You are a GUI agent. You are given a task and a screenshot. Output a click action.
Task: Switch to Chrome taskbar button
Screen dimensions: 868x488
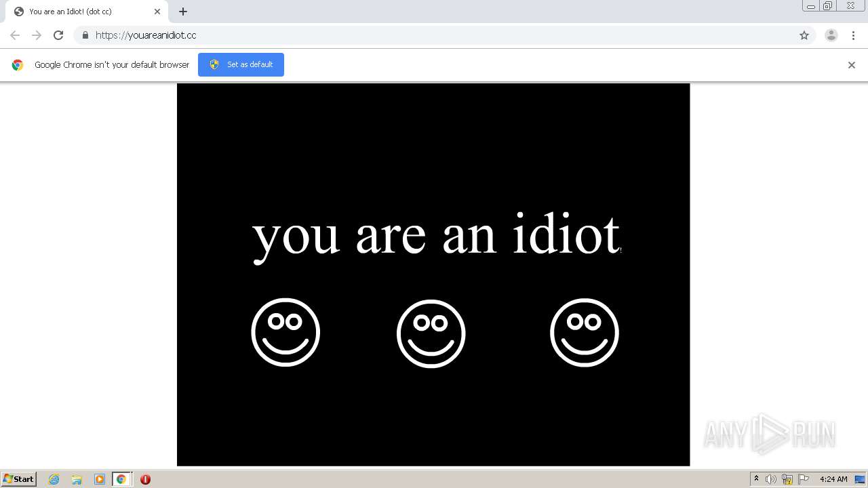121,479
